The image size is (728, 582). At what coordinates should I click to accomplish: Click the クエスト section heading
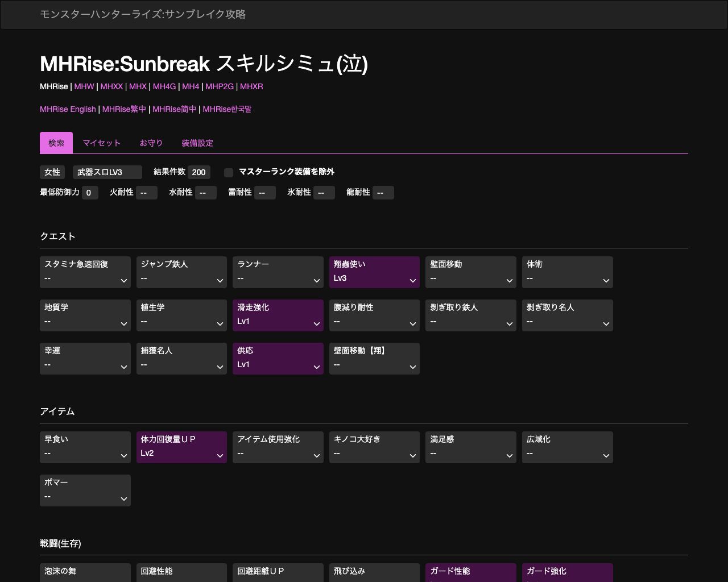pyautogui.click(x=57, y=236)
